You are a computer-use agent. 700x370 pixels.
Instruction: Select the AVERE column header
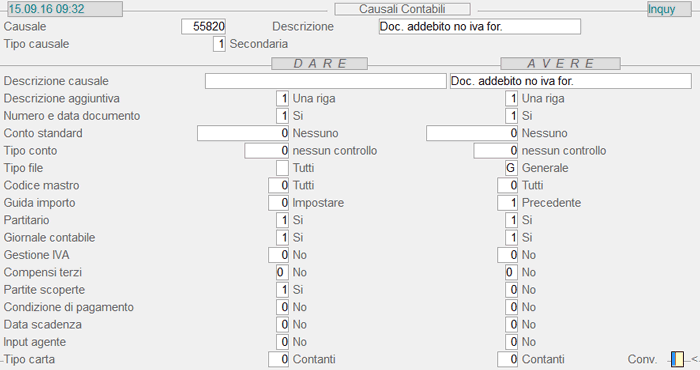click(560, 63)
